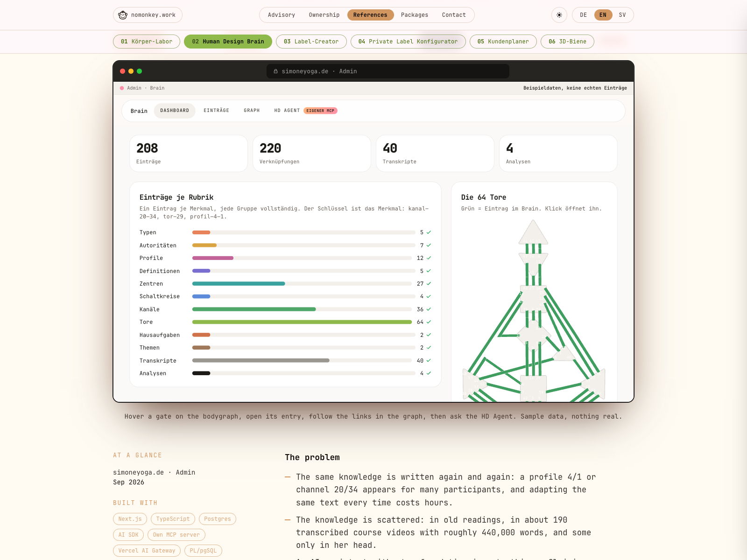Click the green checkmark in the Typen row
This screenshot has width=747, height=560.
(x=429, y=232)
